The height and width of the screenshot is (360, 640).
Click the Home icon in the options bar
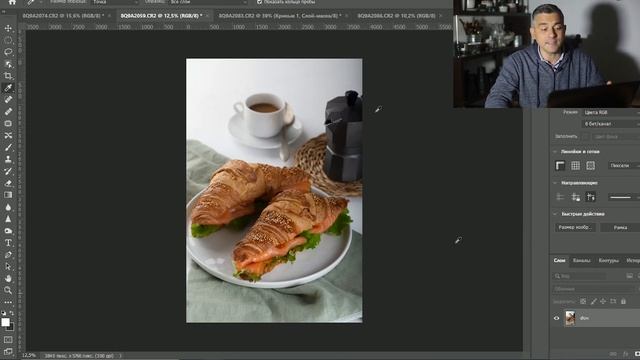click(x=12, y=2)
